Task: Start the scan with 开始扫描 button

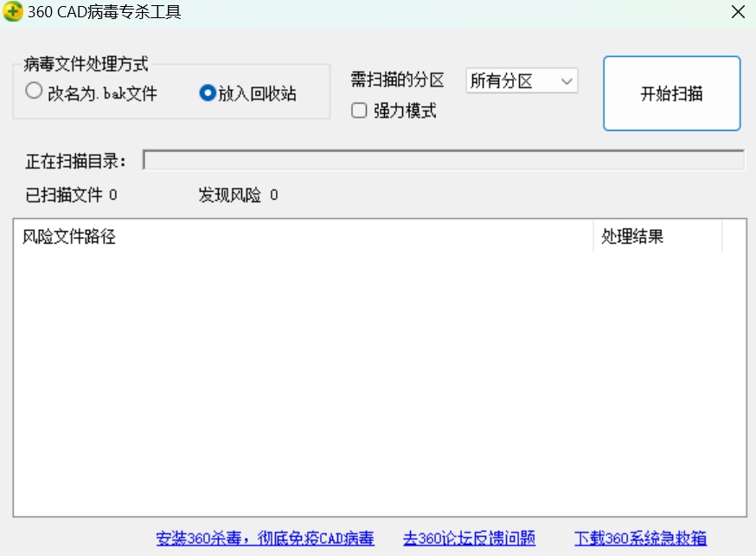Action: [x=672, y=93]
